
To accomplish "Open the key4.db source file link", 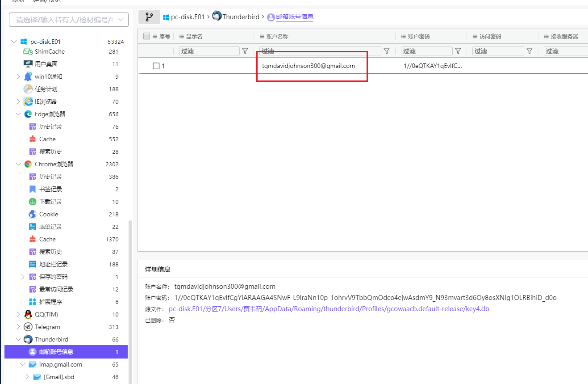I will [x=329, y=309].
